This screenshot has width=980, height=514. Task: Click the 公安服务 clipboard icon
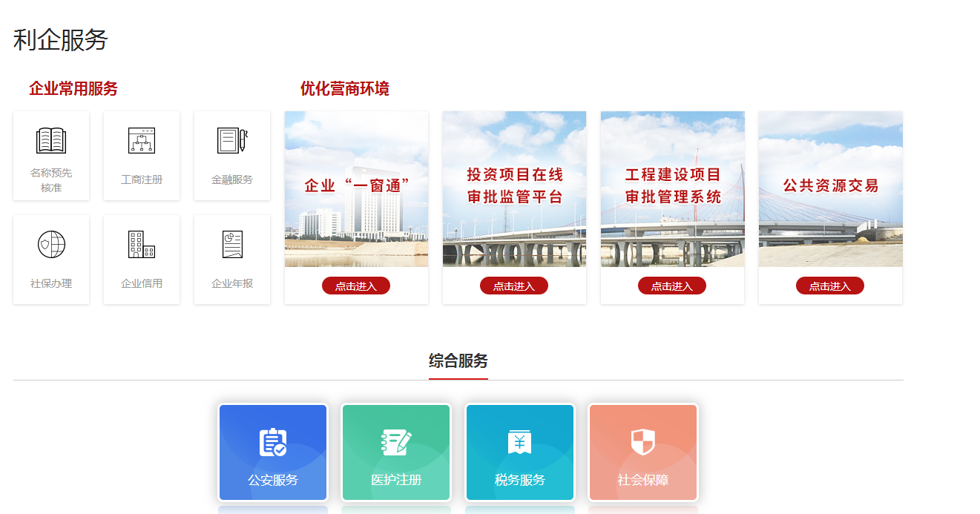pos(273,442)
